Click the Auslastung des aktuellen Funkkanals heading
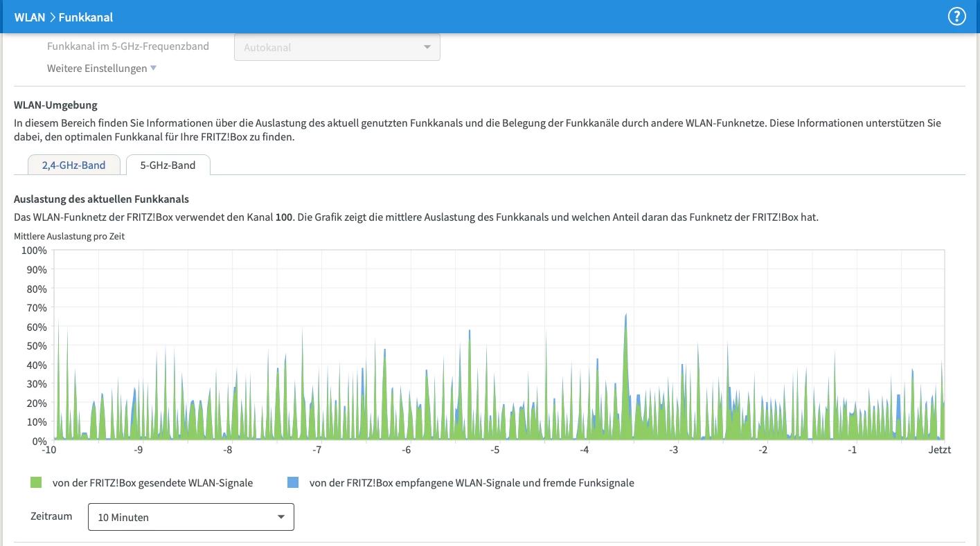Screen dimensions: 980x546 point(101,199)
